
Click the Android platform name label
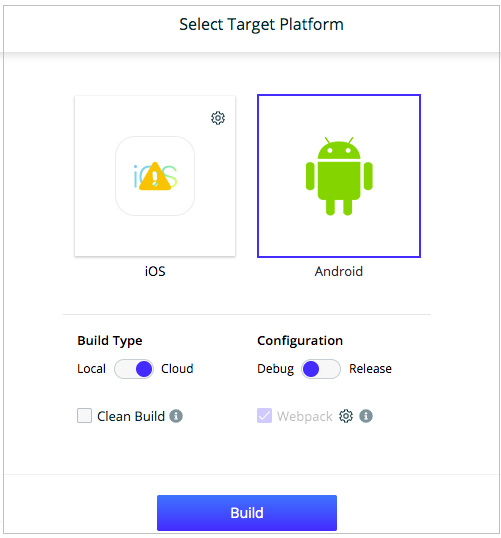click(x=339, y=271)
